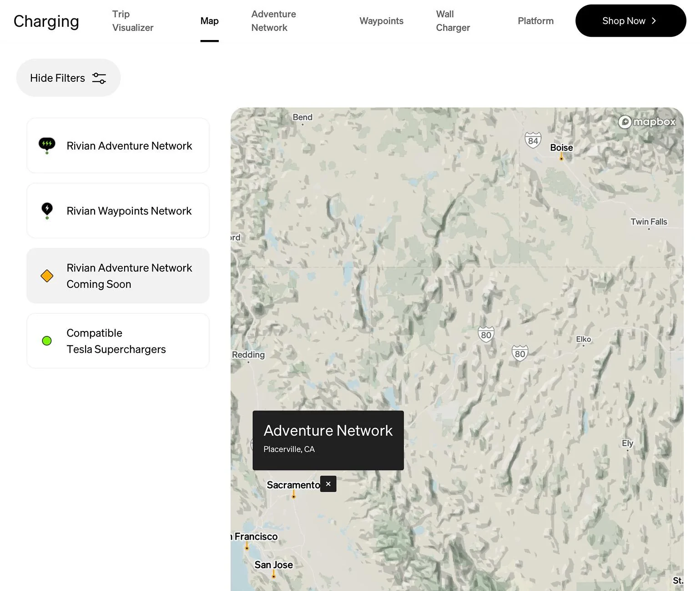
Task: Click the Sacramento city label
Action: tap(293, 485)
